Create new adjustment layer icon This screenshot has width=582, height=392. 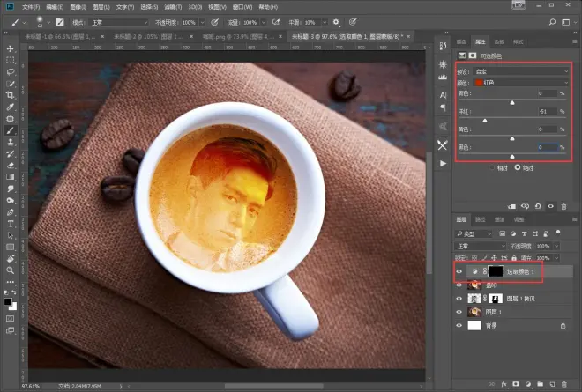528,384
